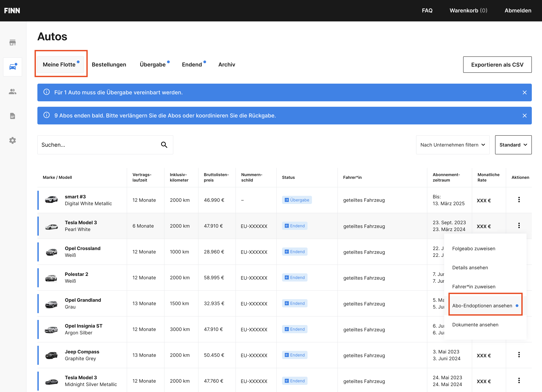
Task: Select Folgeabo zuweisen from context menu
Action: pyautogui.click(x=474, y=249)
